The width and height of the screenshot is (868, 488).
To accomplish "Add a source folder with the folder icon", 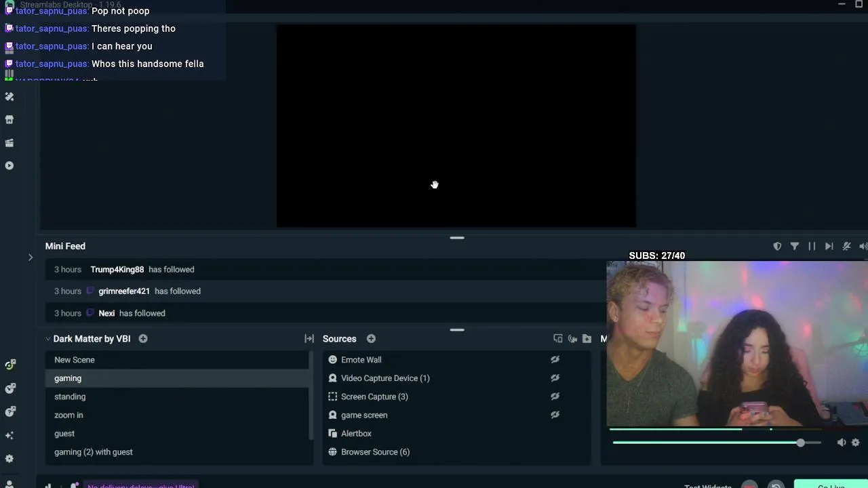I will (x=587, y=339).
